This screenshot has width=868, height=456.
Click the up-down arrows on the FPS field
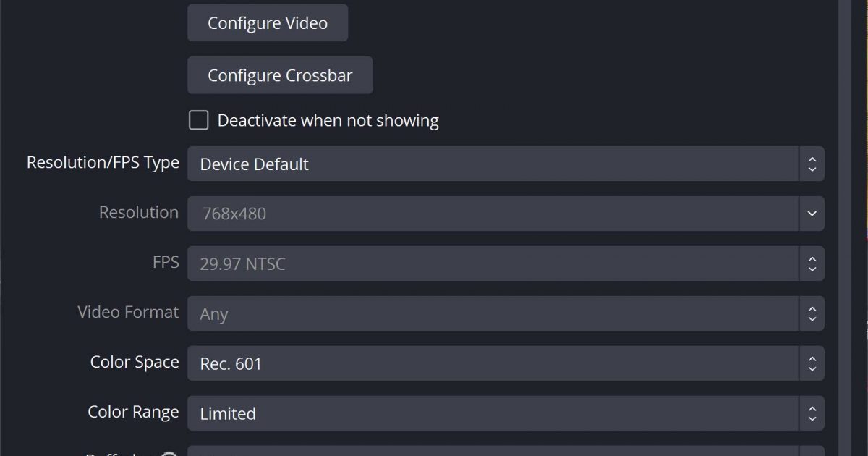(x=812, y=263)
